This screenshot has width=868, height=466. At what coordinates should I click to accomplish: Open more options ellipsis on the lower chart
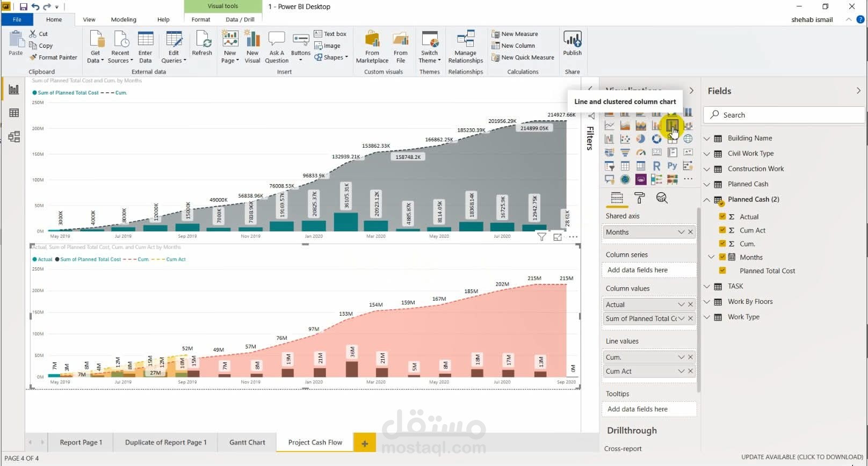pyautogui.click(x=573, y=237)
